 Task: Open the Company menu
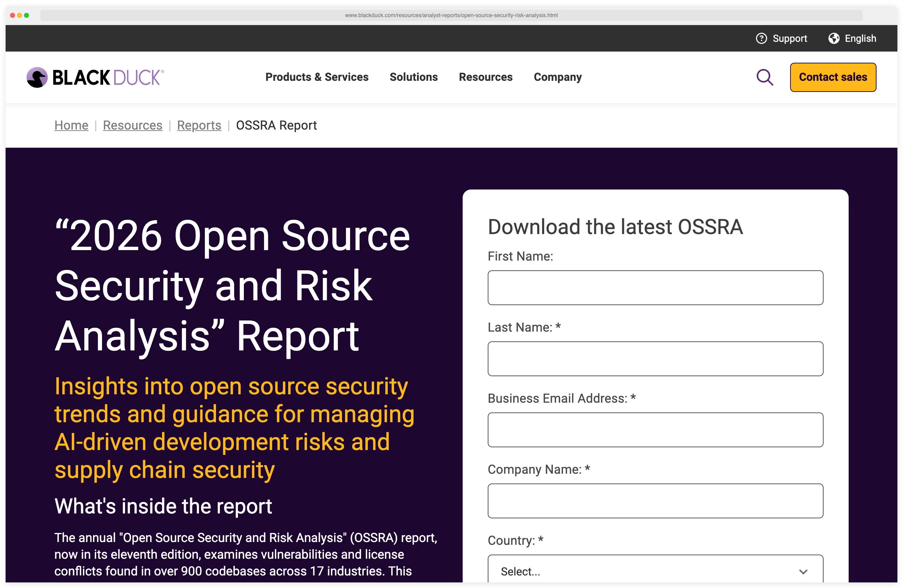558,77
